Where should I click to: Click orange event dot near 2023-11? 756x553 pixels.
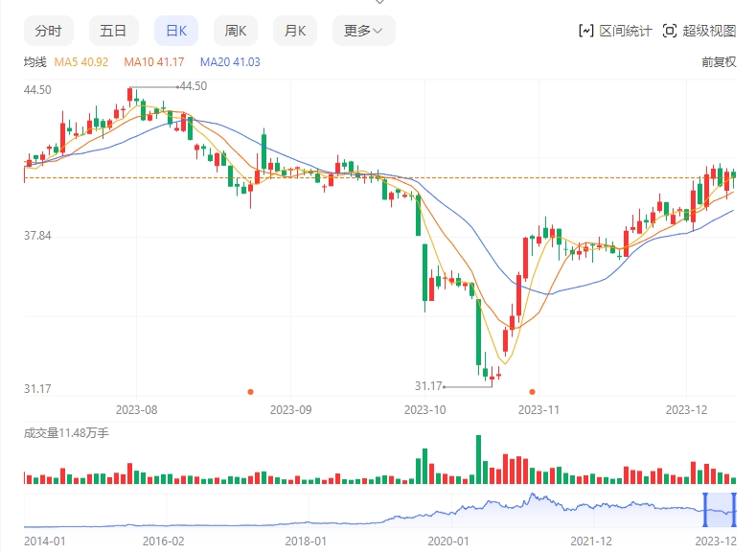click(532, 391)
